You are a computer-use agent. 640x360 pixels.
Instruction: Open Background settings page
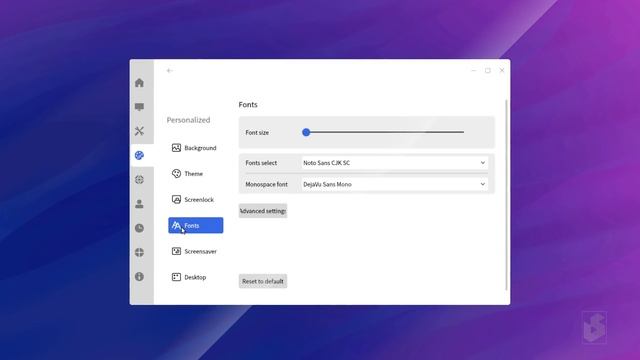[196, 148]
